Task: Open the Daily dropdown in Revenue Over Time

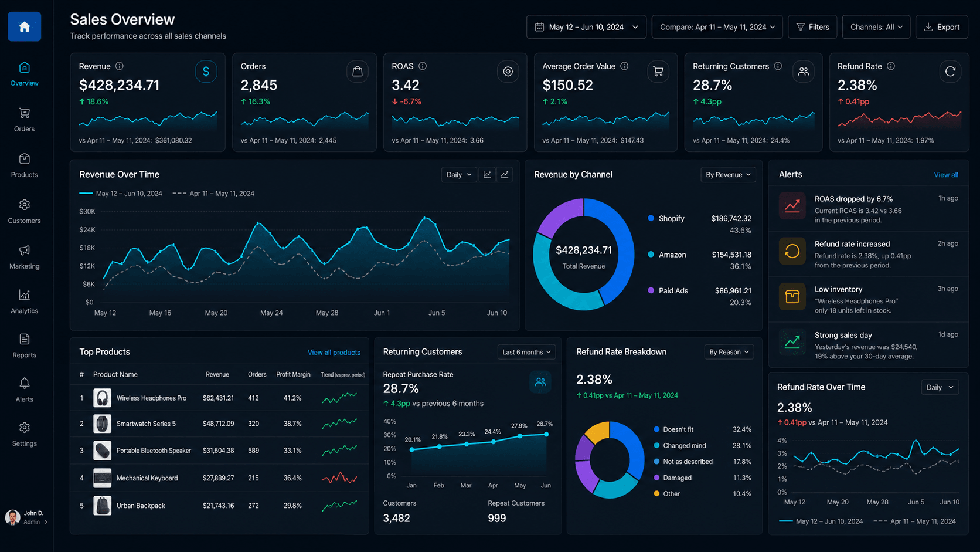Action: click(x=458, y=175)
